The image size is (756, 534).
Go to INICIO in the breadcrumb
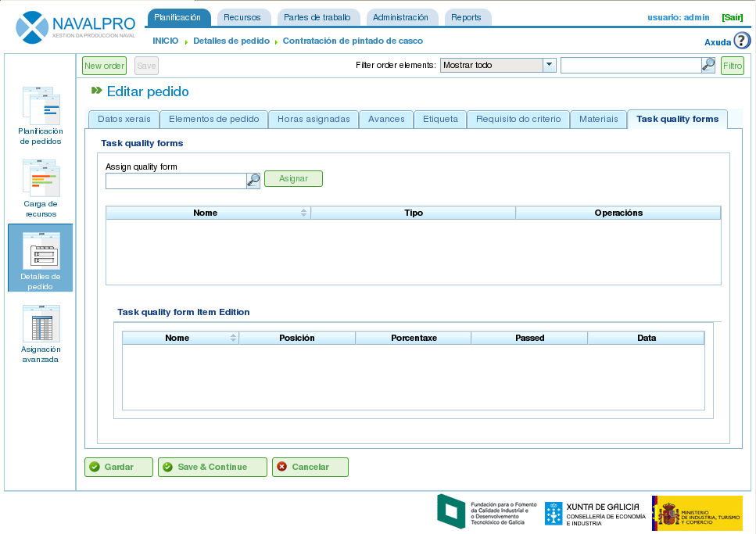[x=165, y=41]
